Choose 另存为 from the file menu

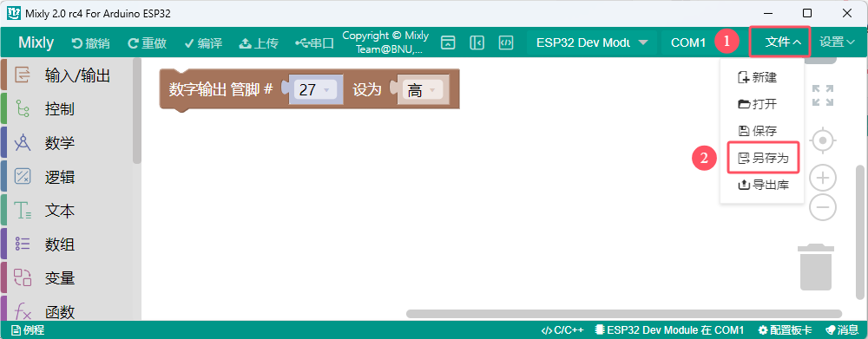point(763,159)
